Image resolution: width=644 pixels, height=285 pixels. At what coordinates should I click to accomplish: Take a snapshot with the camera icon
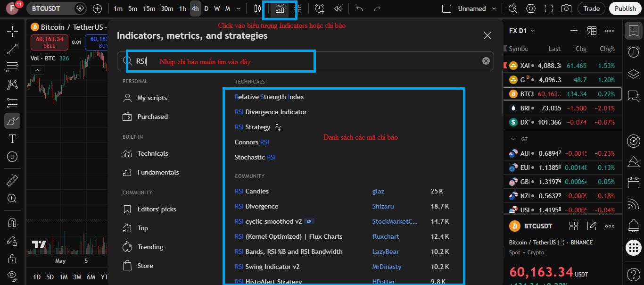(566, 8)
